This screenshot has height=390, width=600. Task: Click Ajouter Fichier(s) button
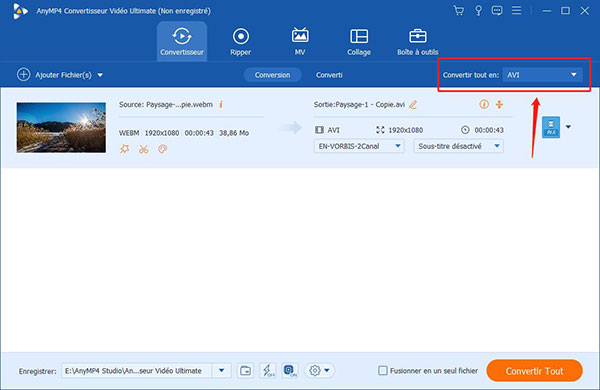coord(60,75)
